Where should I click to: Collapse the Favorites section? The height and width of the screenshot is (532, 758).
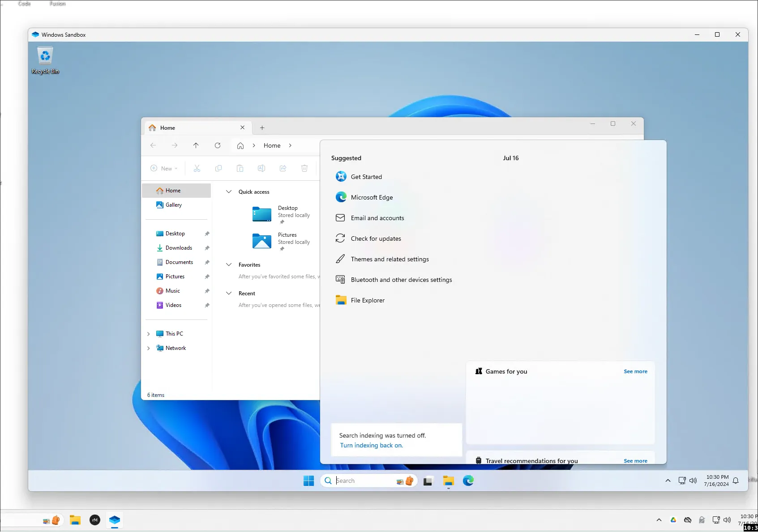click(x=229, y=265)
